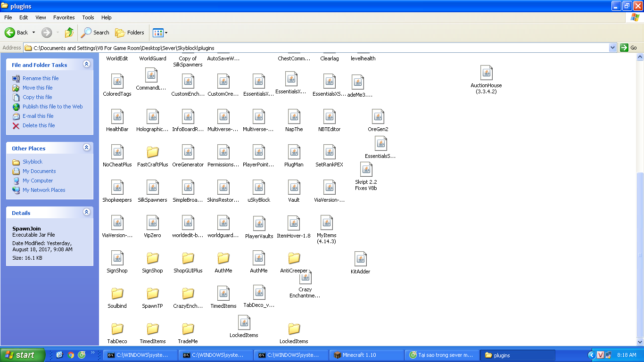The width and height of the screenshot is (644, 362).
Task: Click Delete this file link
Action: 39,125
